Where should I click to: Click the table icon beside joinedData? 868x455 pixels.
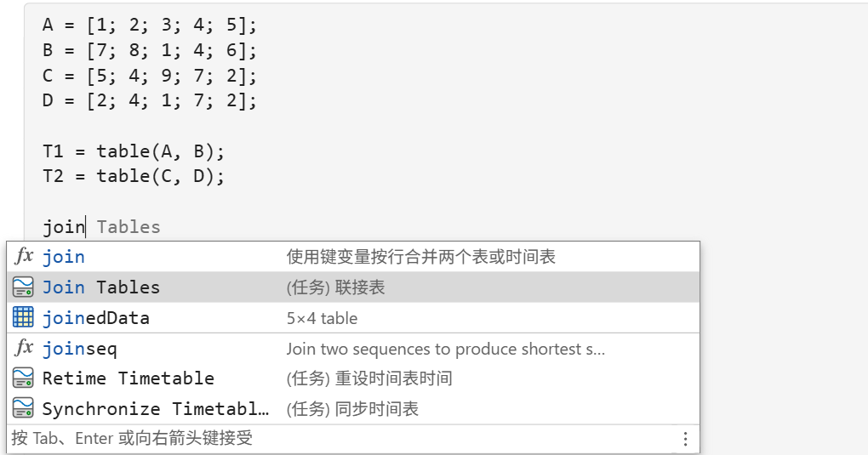(23, 318)
